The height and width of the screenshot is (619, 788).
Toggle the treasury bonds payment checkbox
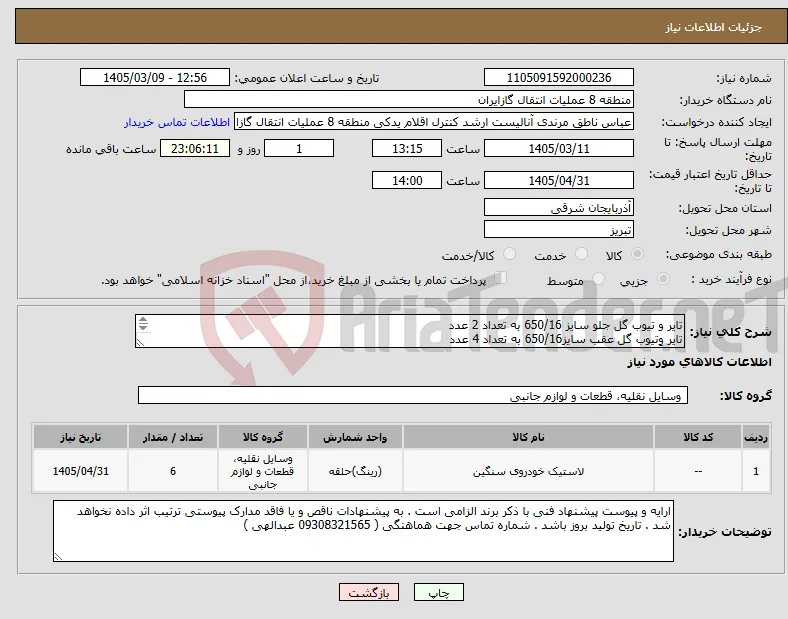(501, 278)
